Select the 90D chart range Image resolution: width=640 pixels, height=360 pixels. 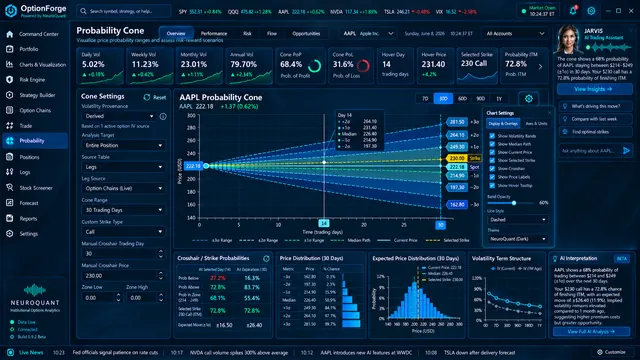pyautogui.click(x=480, y=99)
